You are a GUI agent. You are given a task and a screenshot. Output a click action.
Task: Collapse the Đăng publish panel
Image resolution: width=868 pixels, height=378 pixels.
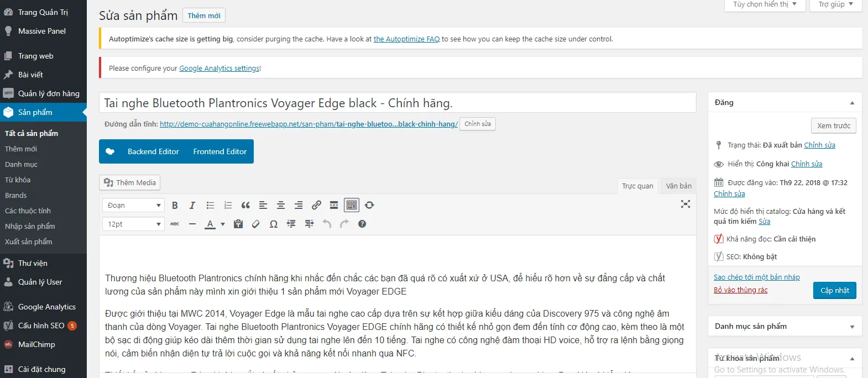852,103
